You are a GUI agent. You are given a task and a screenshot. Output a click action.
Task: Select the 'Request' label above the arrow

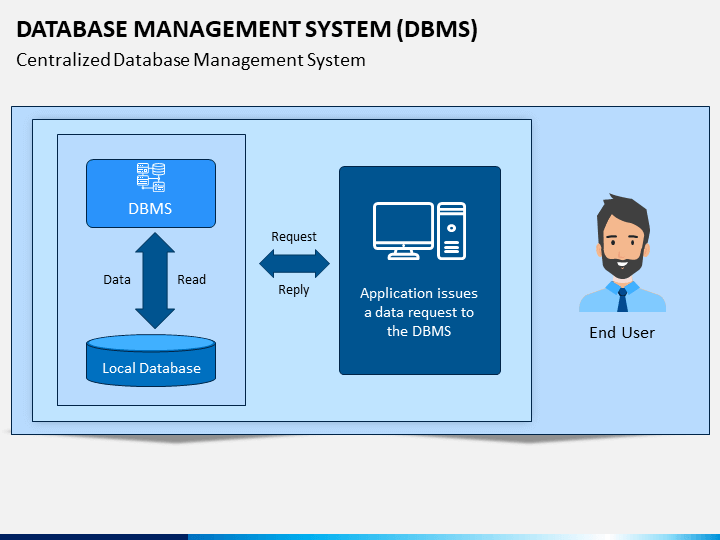(x=294, y=236)
